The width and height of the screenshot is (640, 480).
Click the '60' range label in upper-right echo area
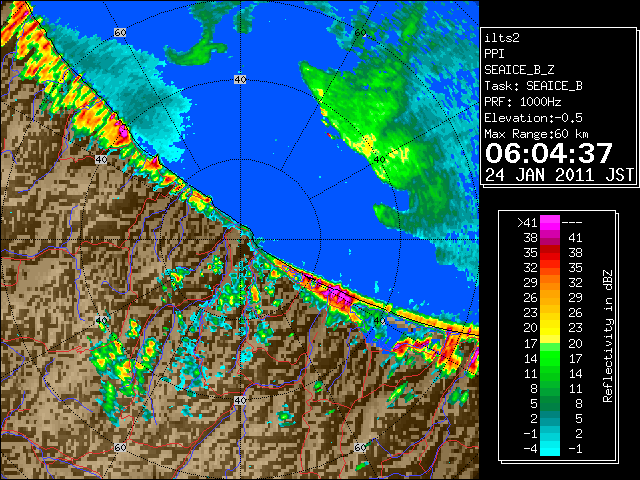pyautogui.click(x=360, y=33)
